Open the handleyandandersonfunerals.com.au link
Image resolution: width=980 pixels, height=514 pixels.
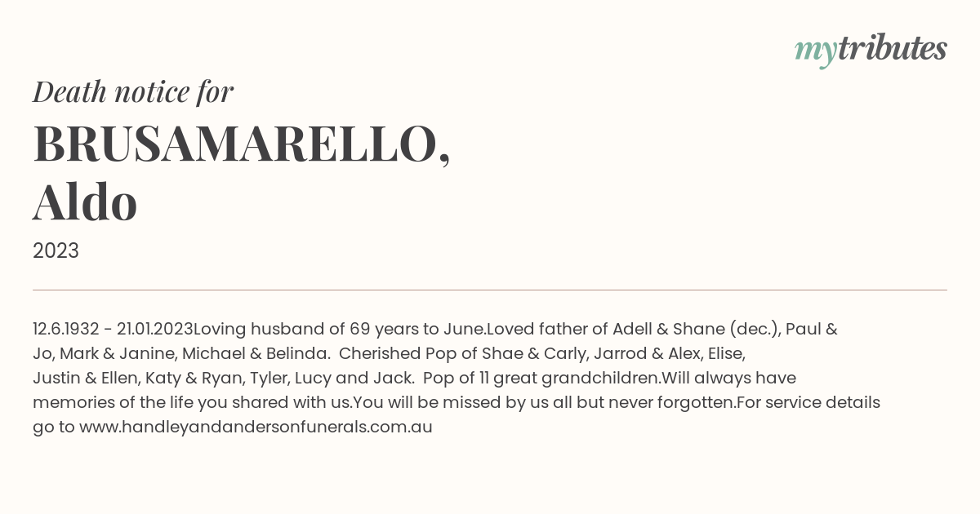click(x=256, y=427)
